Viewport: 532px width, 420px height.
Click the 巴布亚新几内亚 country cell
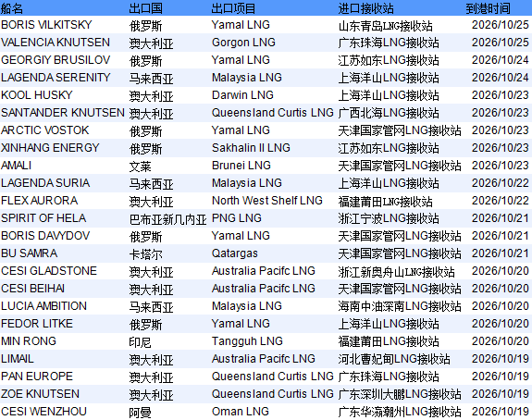point(168,219)
